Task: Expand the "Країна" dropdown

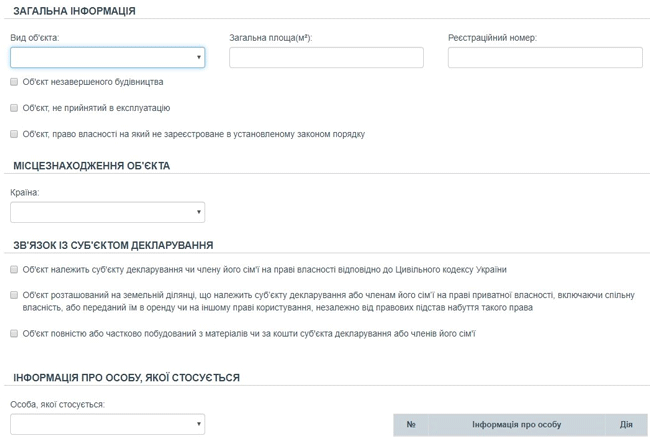Action: 107,212
